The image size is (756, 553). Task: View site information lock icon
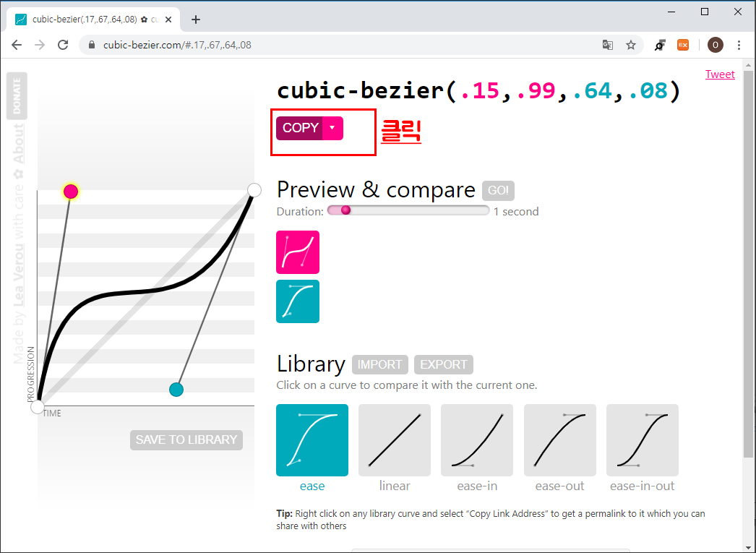coord(92,45)
